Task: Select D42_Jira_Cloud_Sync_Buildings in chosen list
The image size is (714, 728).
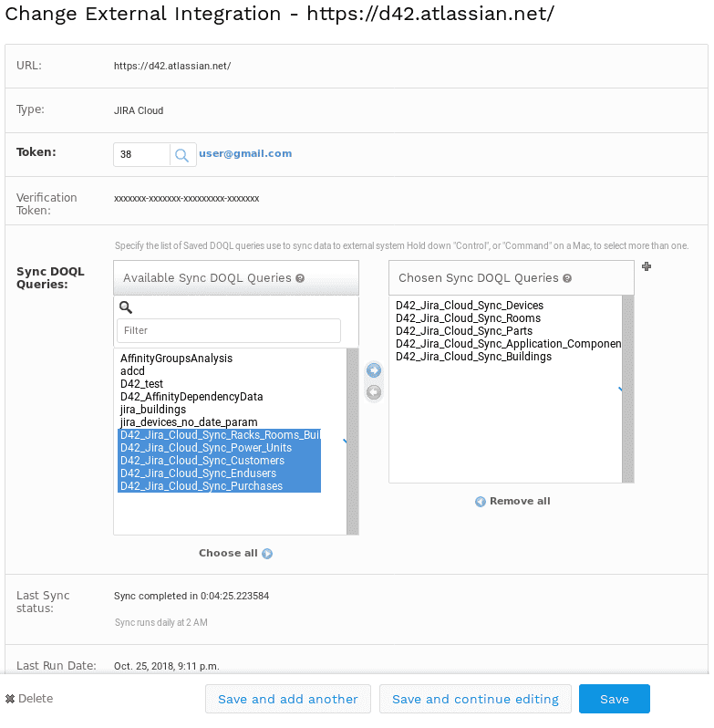Action: [474, 357]
